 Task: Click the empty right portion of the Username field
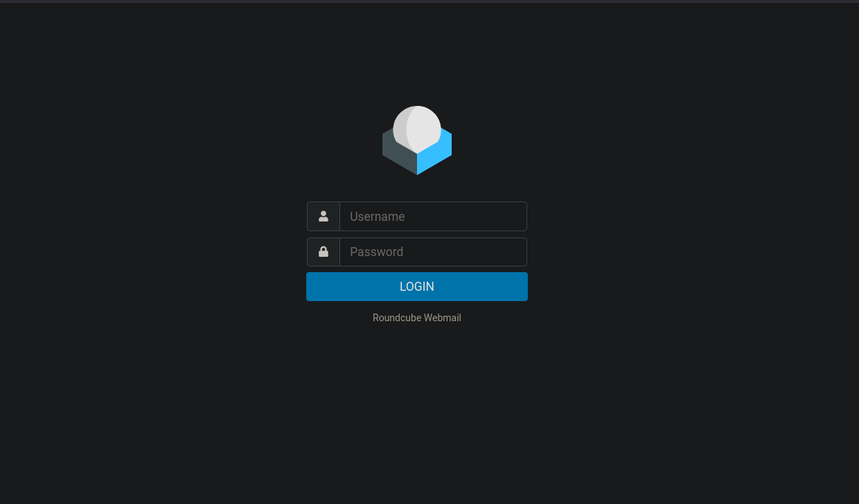485,216
